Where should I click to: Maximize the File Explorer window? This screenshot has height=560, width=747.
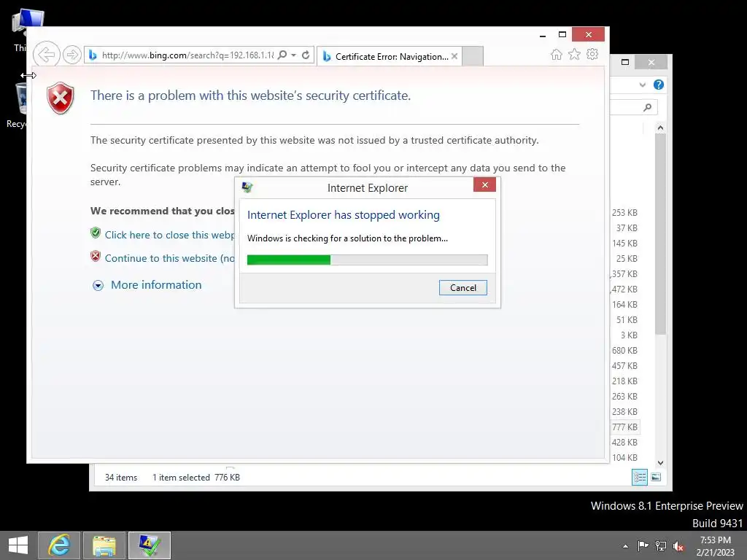[625, 62]
